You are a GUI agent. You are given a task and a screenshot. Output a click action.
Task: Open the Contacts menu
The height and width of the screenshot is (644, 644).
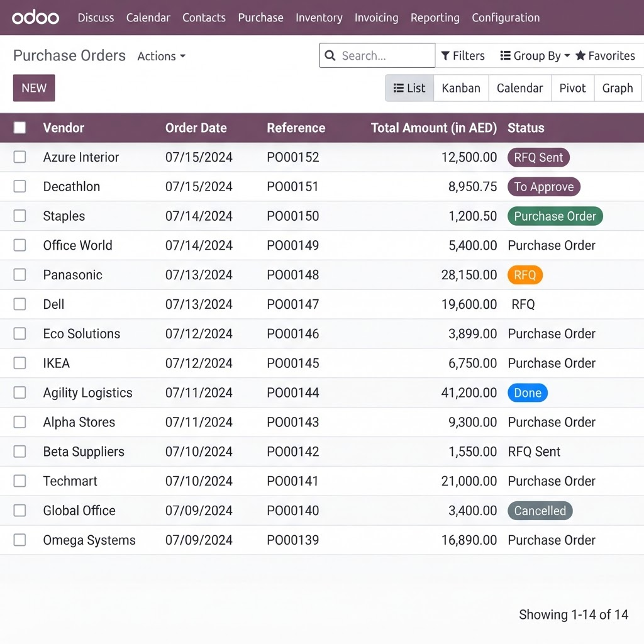coord(204,18)
